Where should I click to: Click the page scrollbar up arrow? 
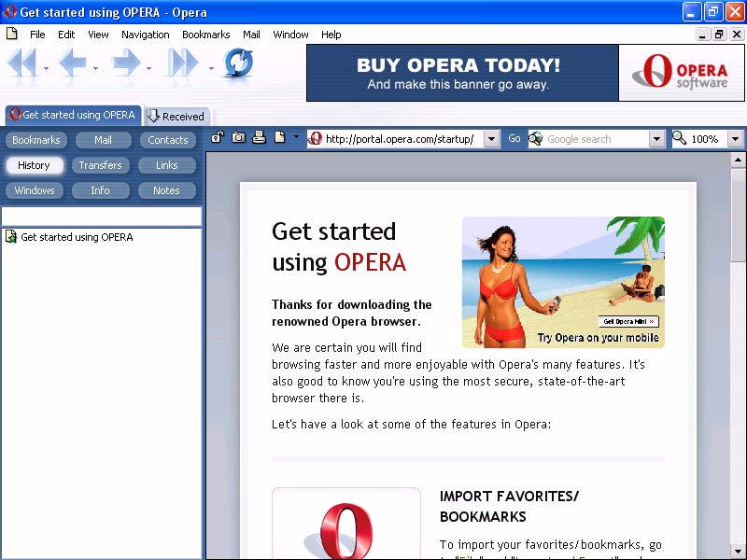point(738,160)
